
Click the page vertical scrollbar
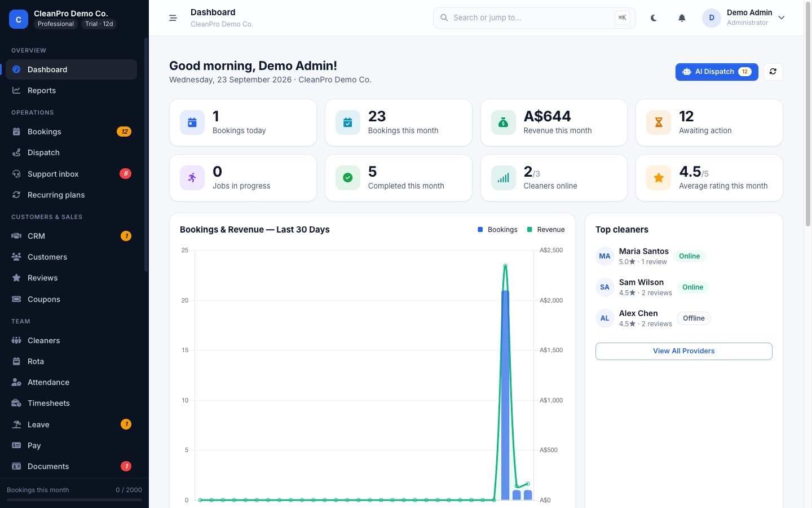(x=808, y=113)
